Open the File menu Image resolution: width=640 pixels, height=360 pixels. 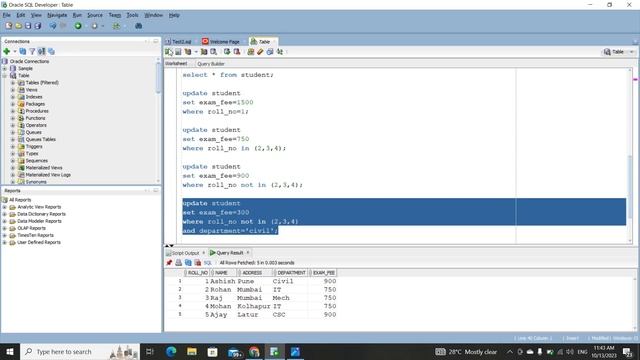[7, 15]
